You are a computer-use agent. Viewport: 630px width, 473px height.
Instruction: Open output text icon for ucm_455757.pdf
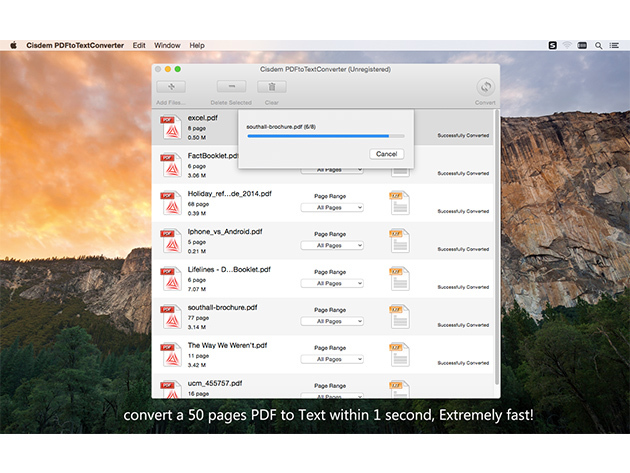[399, 389]
